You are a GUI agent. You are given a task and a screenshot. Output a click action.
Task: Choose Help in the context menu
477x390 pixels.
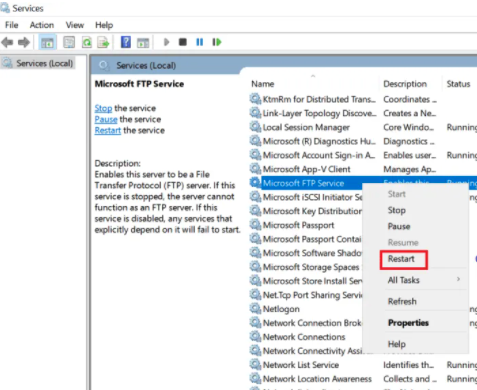397,344
